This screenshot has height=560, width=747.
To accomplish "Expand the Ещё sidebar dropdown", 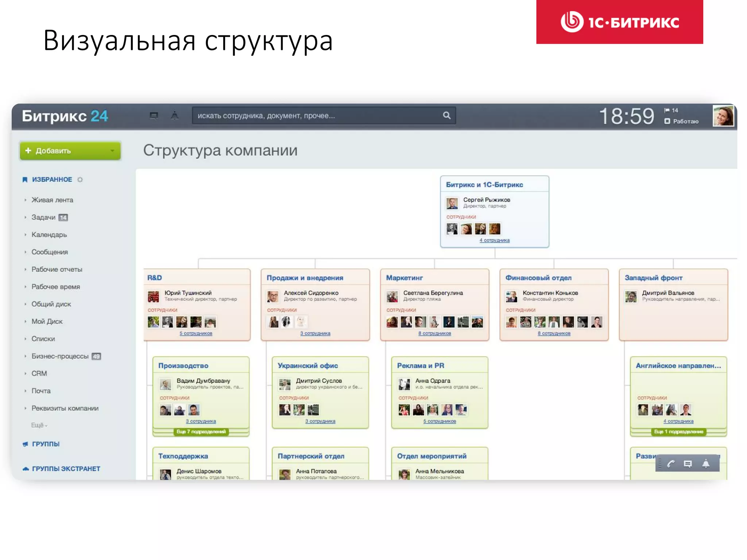I will pos(39,425).
